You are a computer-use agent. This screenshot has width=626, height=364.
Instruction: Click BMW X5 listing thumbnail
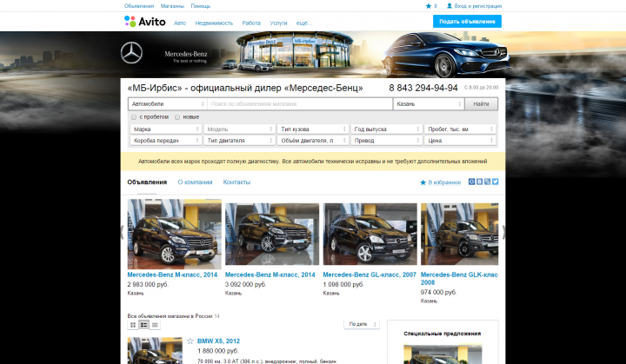pyautogui.click(x=155, y=351)
